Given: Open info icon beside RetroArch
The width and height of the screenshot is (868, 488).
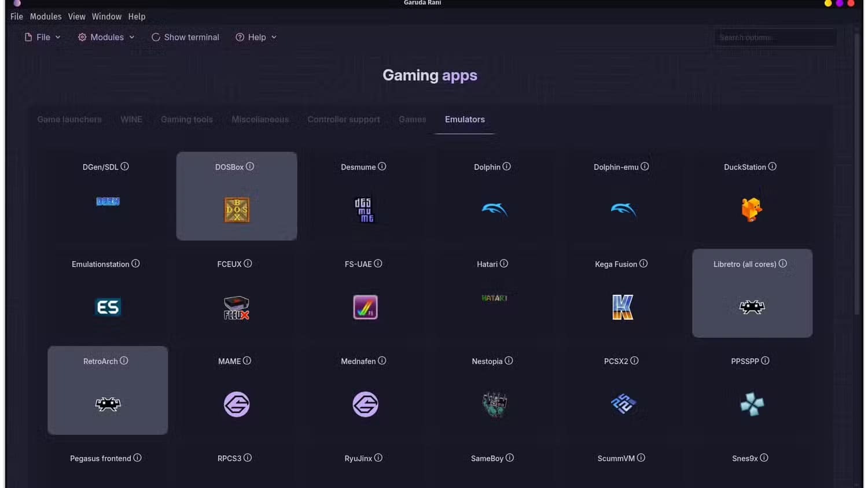Looking at the screenshot, I should (124, 361).
